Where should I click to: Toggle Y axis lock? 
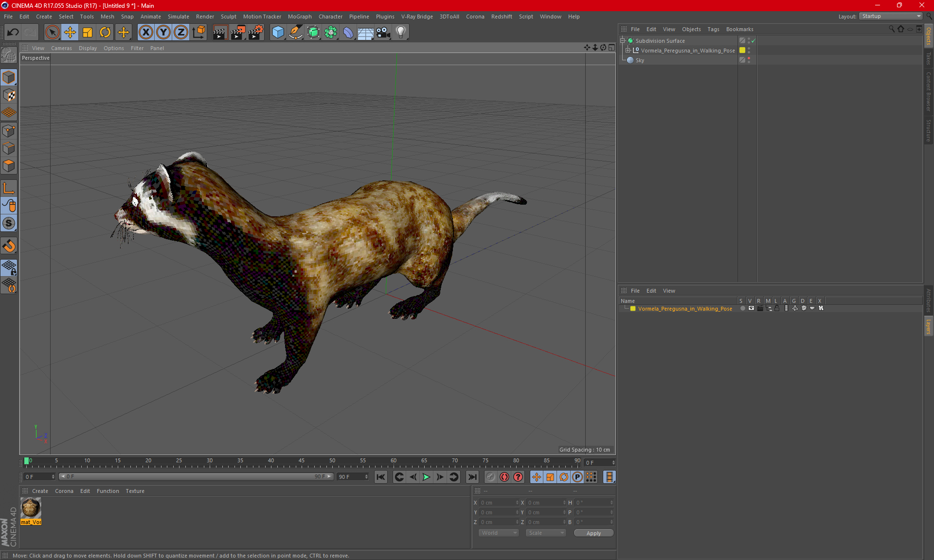[163, 33]
